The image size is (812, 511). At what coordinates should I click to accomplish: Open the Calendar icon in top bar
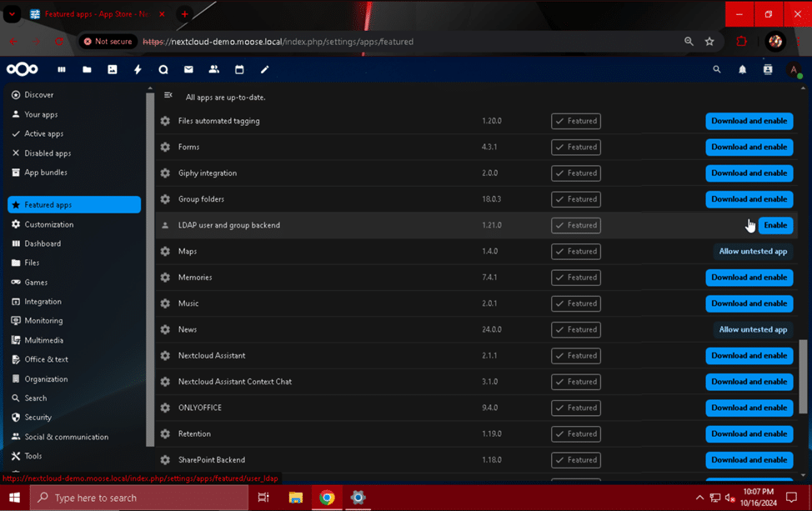point(239,69)
